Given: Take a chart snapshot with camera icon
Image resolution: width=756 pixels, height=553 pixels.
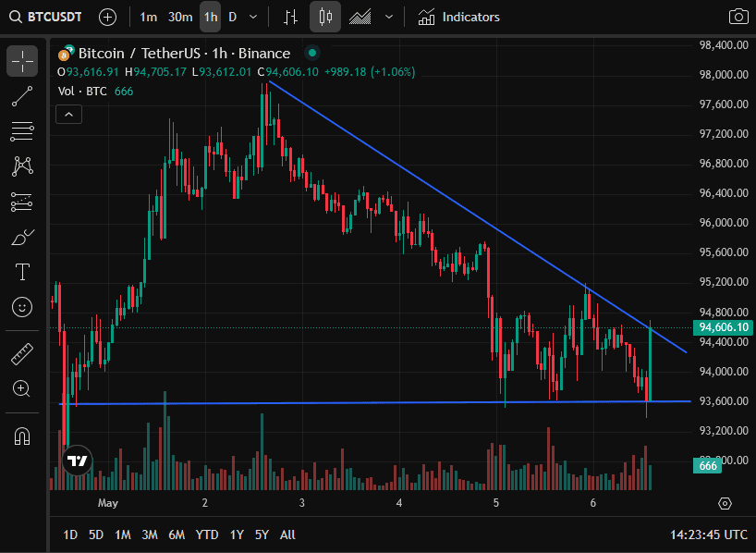Looking at the screenshot, I should pyautogui.click(x=738, y=17).
